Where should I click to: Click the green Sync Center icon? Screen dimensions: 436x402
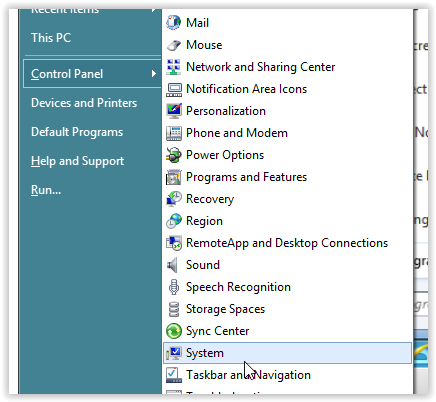[x=174, y=331]
